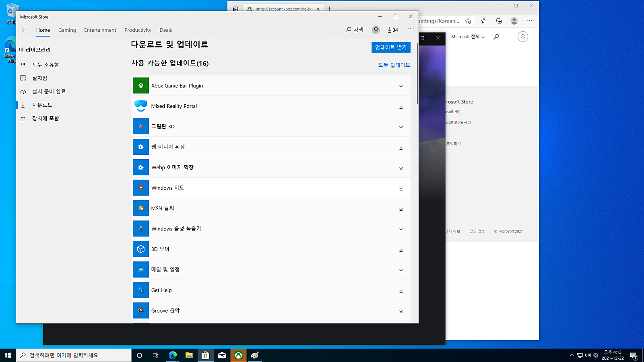Open the Store See more menu
The width and height of the screenshot is (644, 362).
coord(410,29)
